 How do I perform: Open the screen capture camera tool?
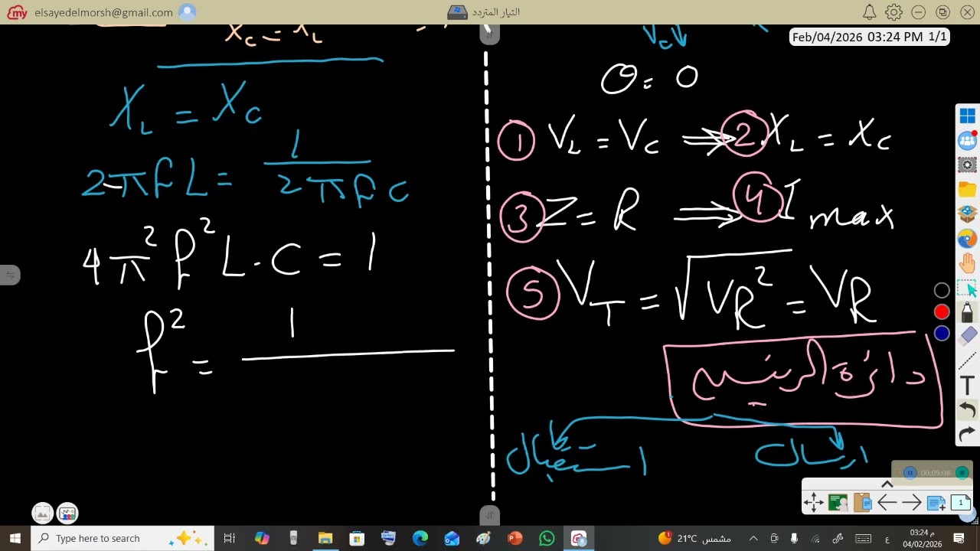[967, 165]
